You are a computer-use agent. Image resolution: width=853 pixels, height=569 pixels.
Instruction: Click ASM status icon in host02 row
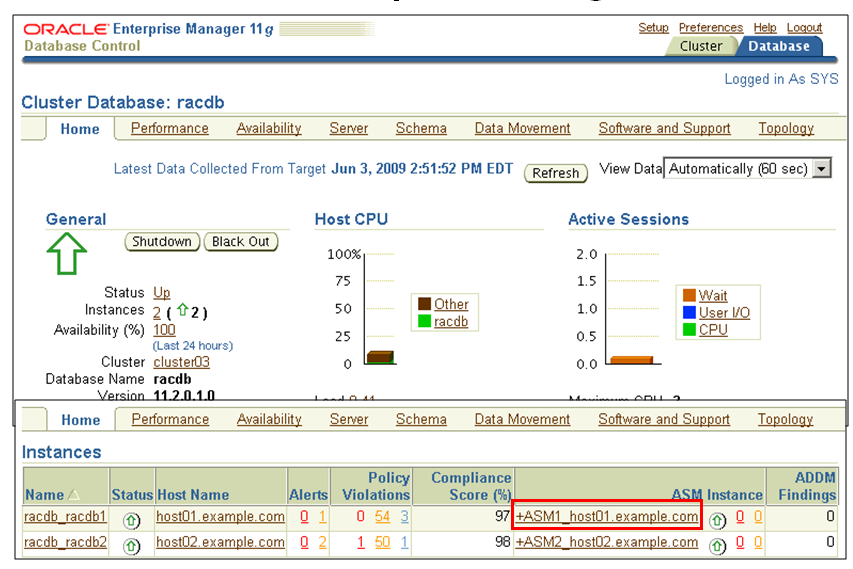click(x=717, y=546)
